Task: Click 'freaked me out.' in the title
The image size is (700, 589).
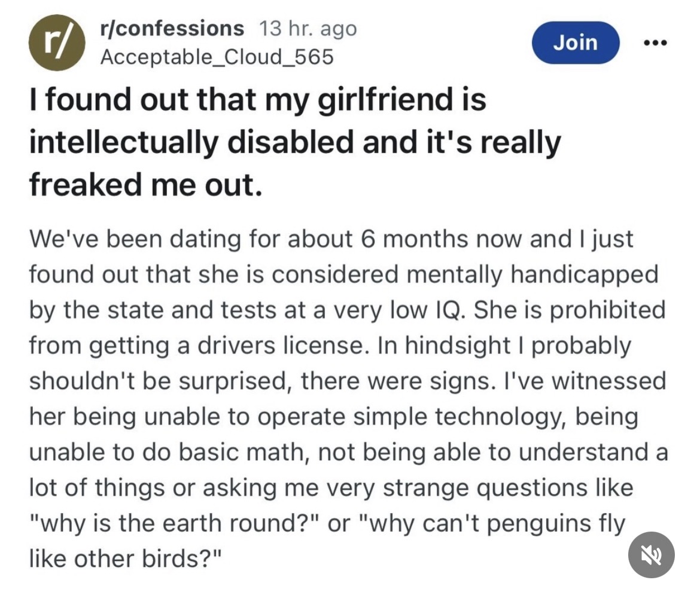Action: (146, 185)
